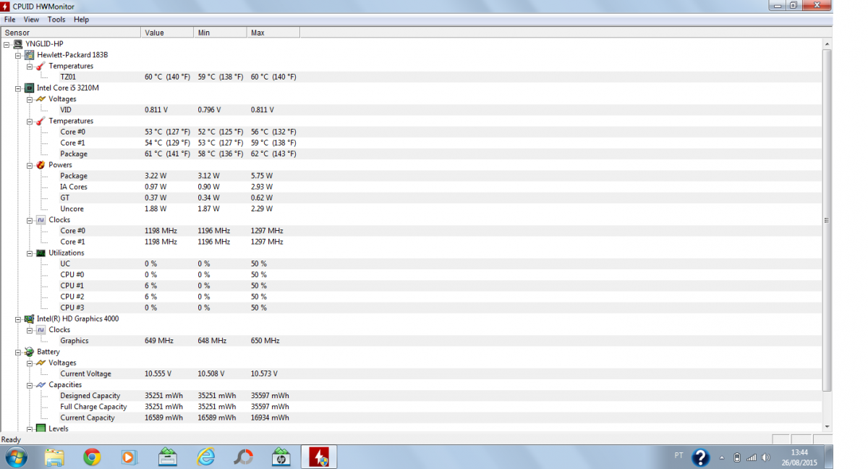Click the vertical scrollbar down arrow
868x469 pixels.
pyautogui.click(x=827, y=427)
